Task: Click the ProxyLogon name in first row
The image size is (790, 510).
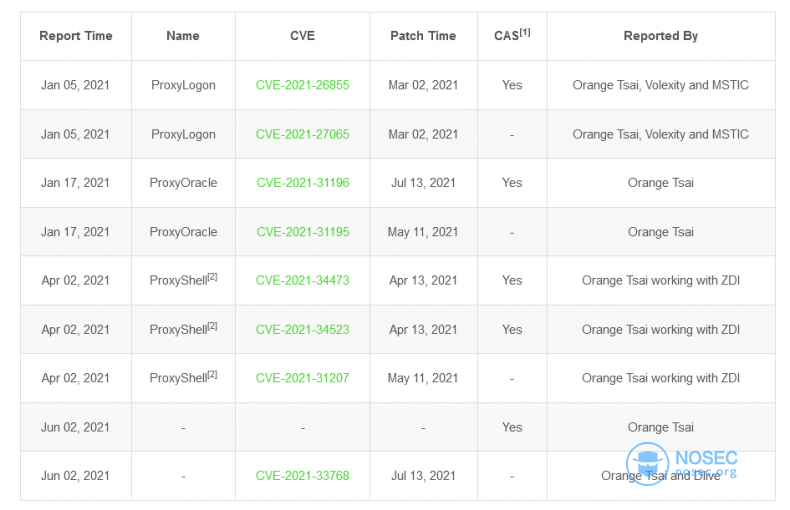Action: pyautogui.click(x=183, y=85)
